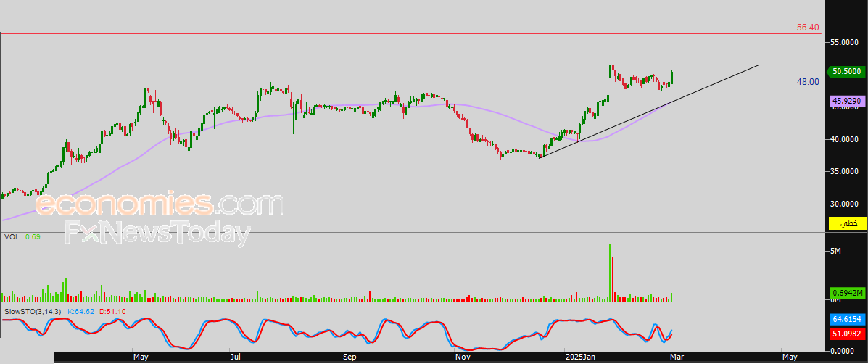Image resolution: width=868 pixels, height=364 pixels.
Task: Select the green 50.5000 current price tag
Action: (846, 71)
